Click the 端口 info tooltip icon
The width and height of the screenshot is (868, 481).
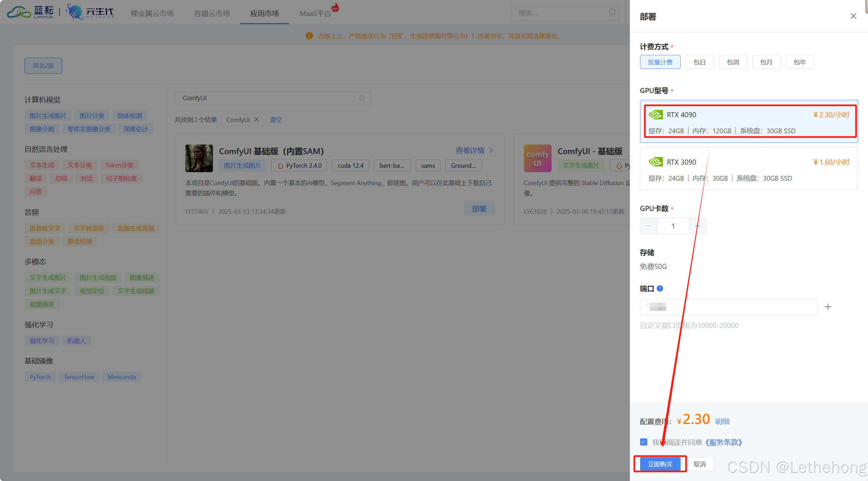pos(660,288)
